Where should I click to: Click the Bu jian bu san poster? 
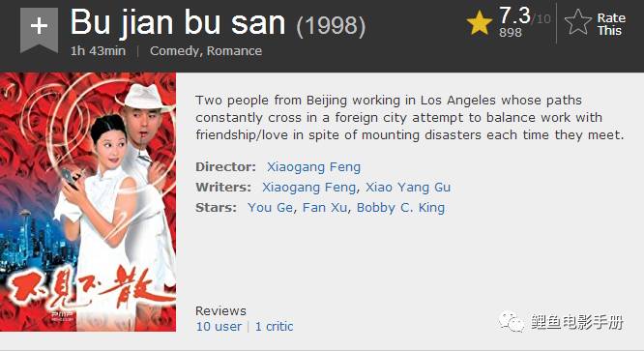pos(88,202)
